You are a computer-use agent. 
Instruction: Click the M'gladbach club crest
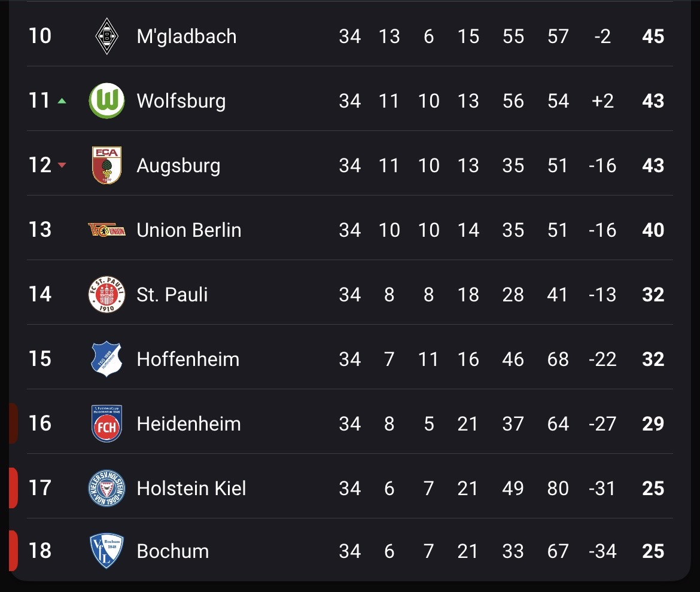[106, 36]
